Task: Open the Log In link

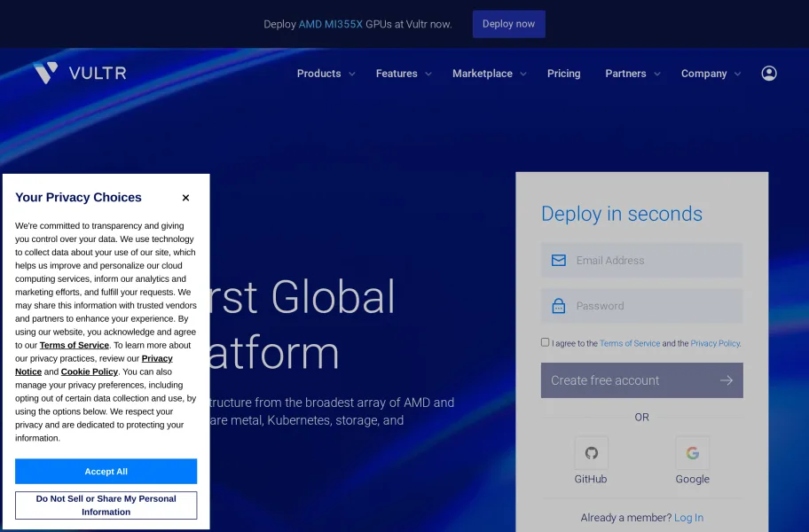Action: [x=688, y=518]
